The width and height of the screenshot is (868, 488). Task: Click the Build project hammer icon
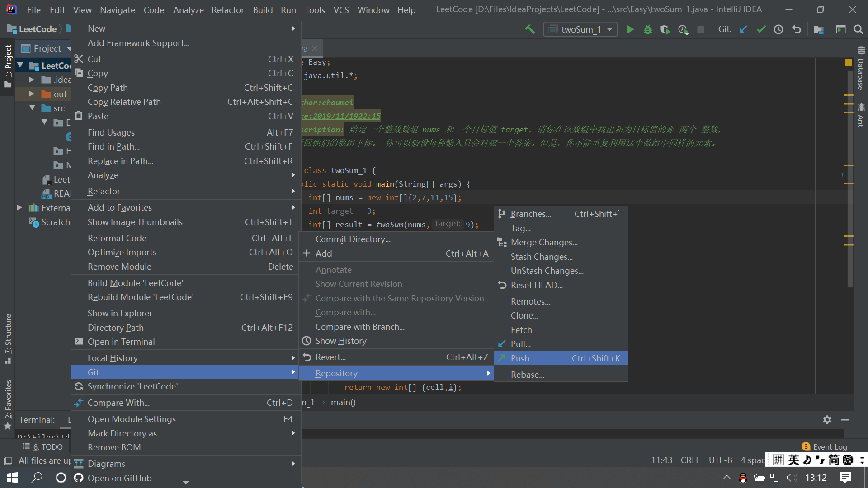[529, 29]
